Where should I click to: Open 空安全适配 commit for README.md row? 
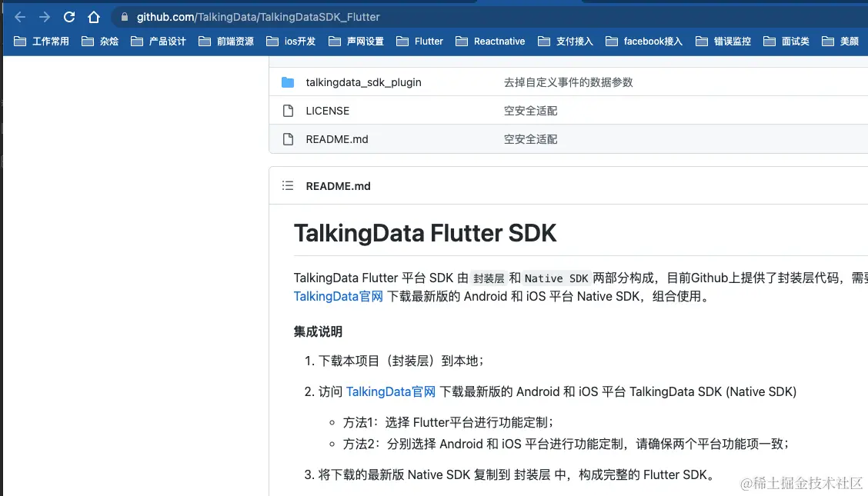530,139
